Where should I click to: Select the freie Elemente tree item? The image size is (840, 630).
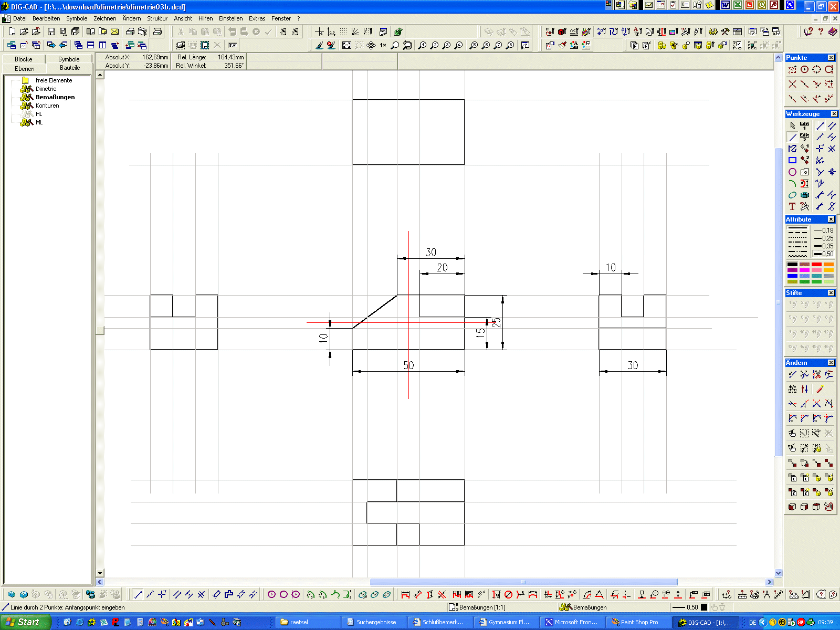point(54,80)
